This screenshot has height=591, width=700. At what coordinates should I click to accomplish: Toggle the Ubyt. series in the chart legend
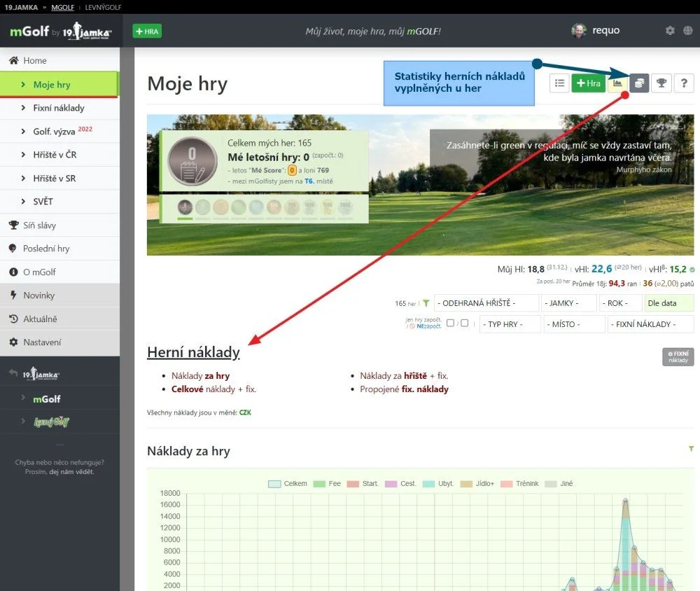(438, 484)
